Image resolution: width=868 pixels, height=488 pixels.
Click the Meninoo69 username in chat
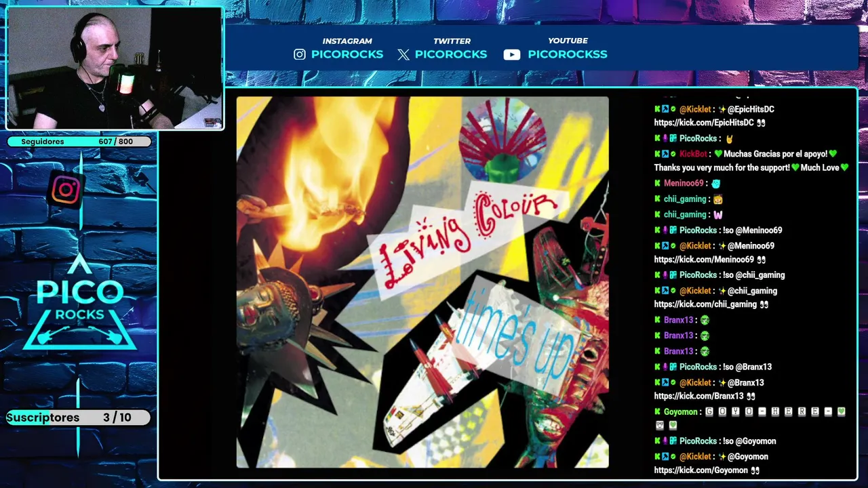coord(684,183)
